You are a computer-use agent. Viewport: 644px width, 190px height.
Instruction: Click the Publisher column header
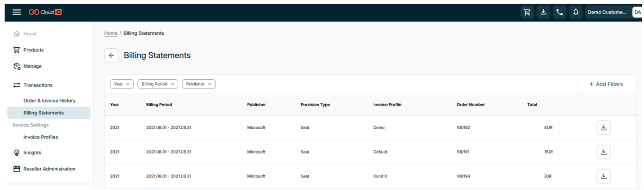[x=257, y=105]
